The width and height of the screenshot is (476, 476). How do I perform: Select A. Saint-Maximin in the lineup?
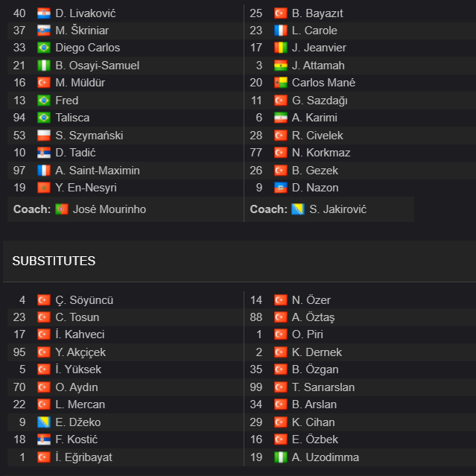pyautogui.click(x=98, y=171)
